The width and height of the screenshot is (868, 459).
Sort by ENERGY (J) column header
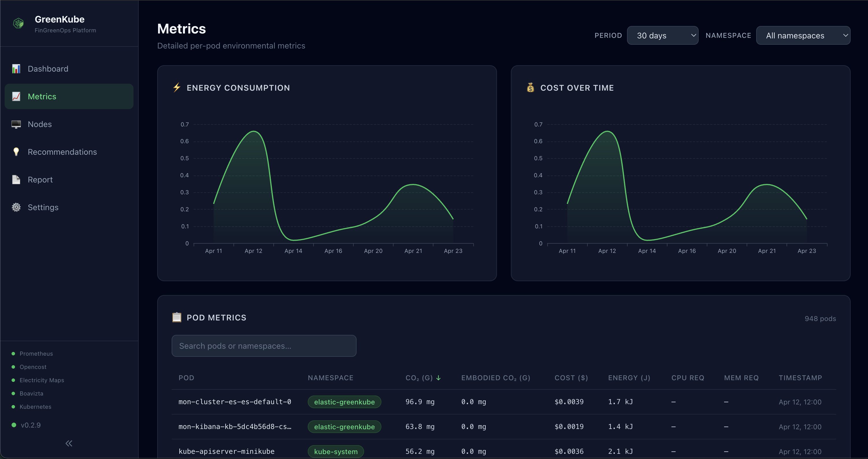click(x=629, y=378)
